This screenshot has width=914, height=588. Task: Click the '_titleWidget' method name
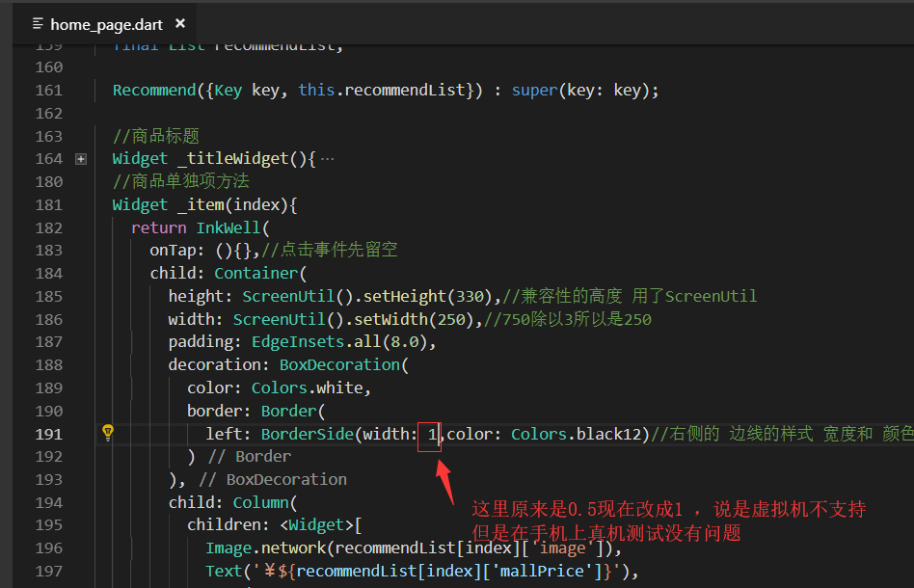pos(233,158)
